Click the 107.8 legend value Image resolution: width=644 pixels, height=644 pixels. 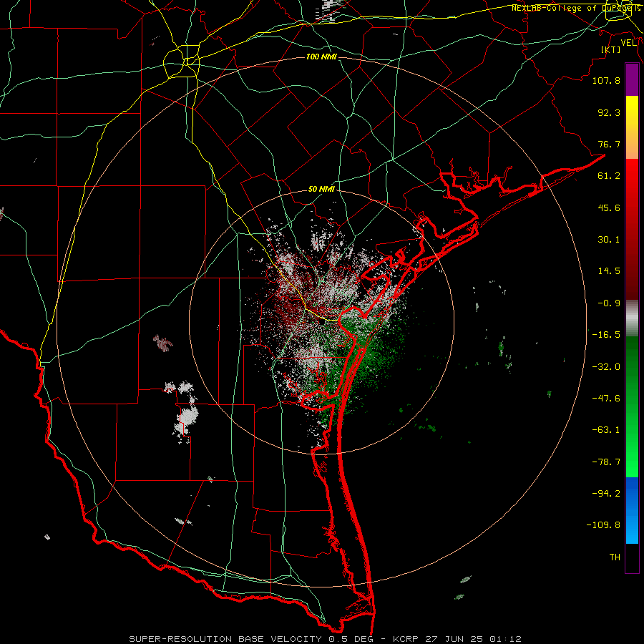point(606,80)
